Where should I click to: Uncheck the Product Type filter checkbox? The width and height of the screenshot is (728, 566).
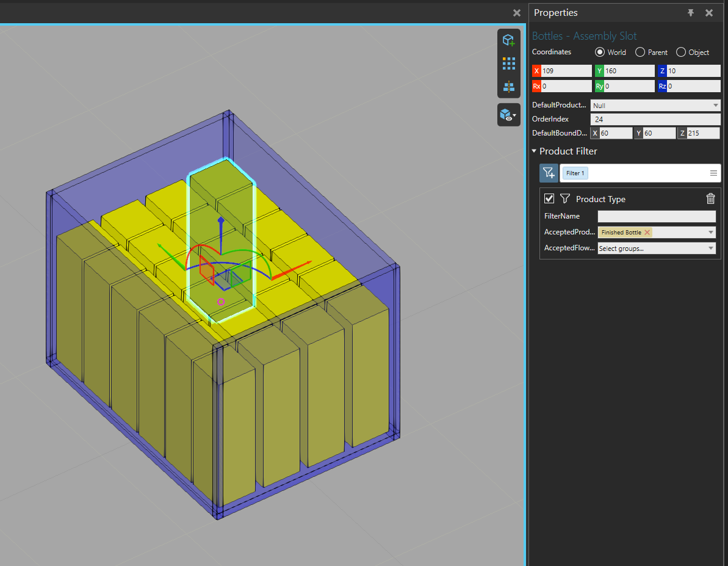549,198
